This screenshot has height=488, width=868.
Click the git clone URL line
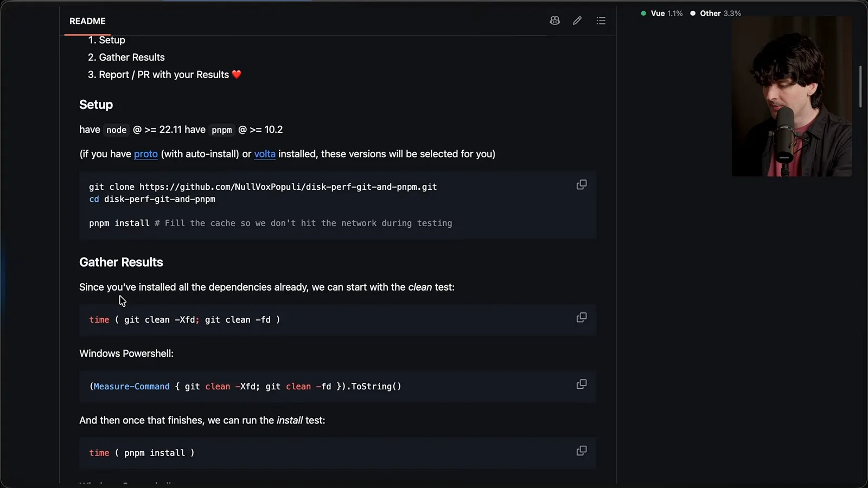[263, 187]
